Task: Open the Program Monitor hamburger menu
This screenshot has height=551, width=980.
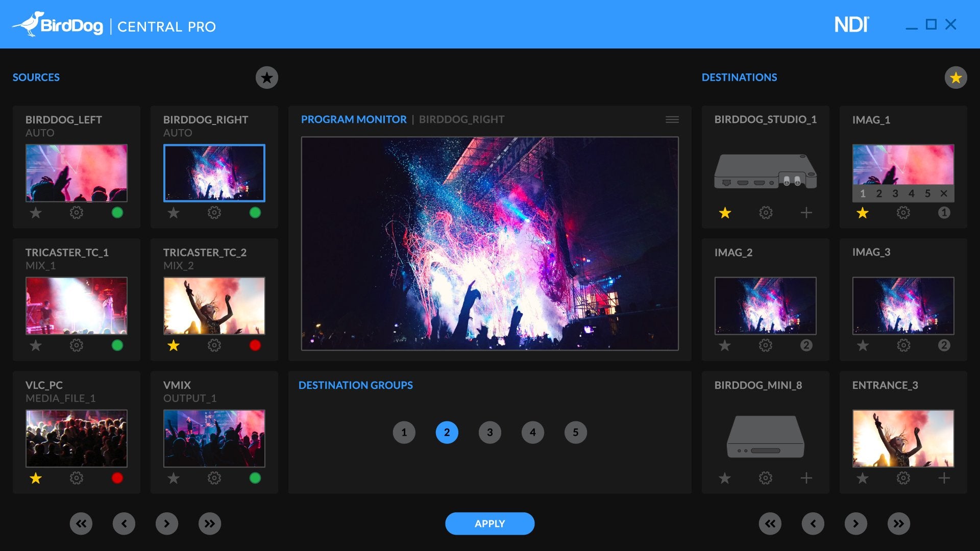Action: click(672, 119)
